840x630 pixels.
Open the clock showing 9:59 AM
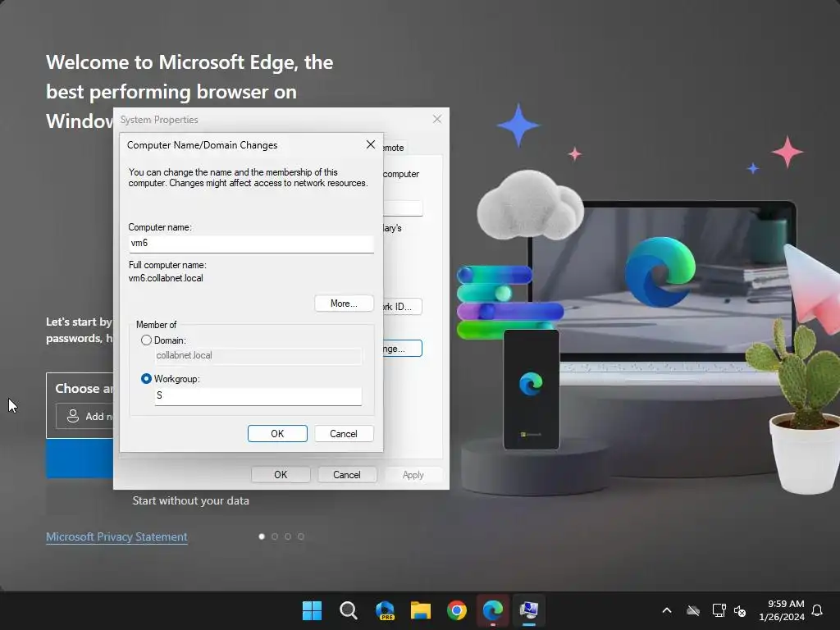pyautogui.click(x=782, y=610)
